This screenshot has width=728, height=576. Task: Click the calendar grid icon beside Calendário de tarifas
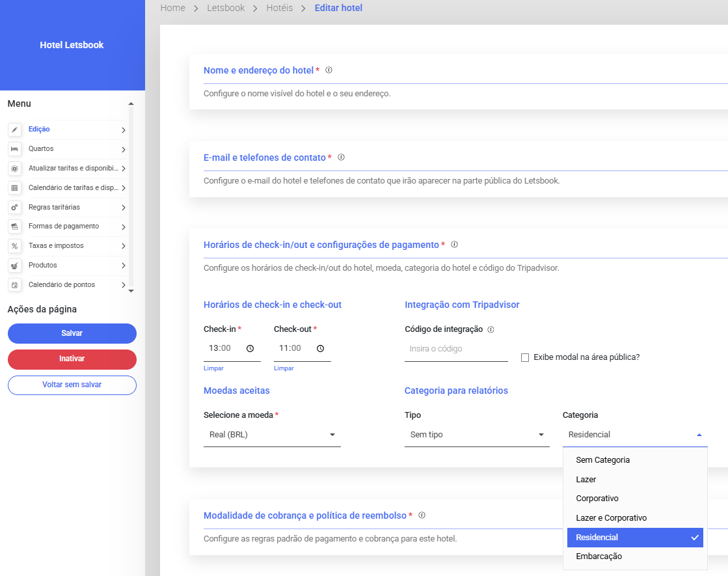pyautogui.click(x=14, y=188)
